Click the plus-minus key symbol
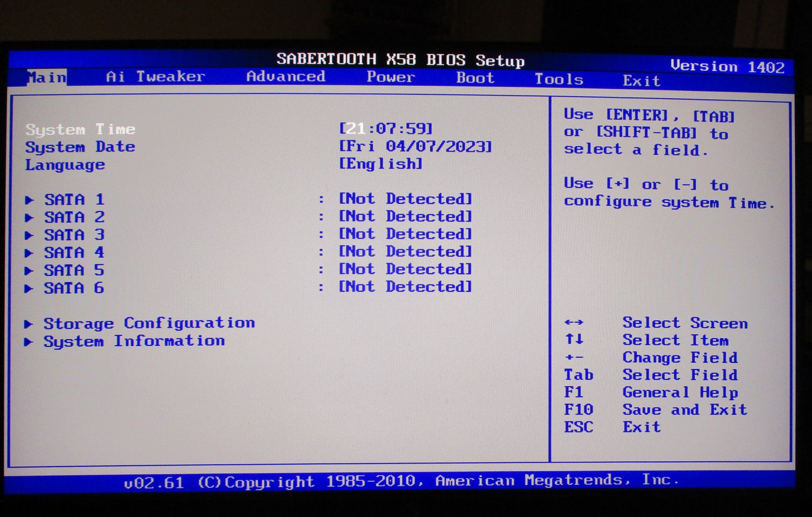Image resolution: width=812 pixels, height=517 pixels. (574, 357)
